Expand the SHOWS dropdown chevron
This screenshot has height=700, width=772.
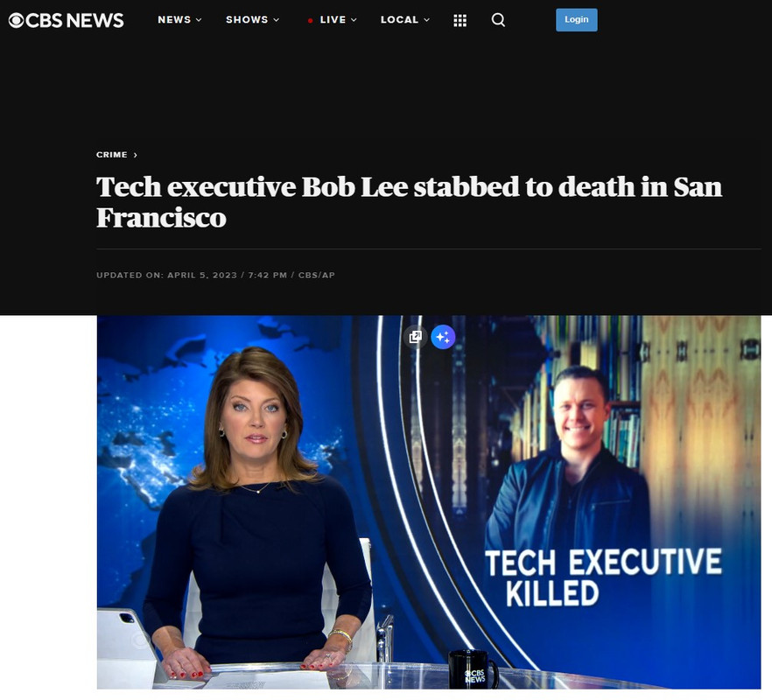click(277, 20)
